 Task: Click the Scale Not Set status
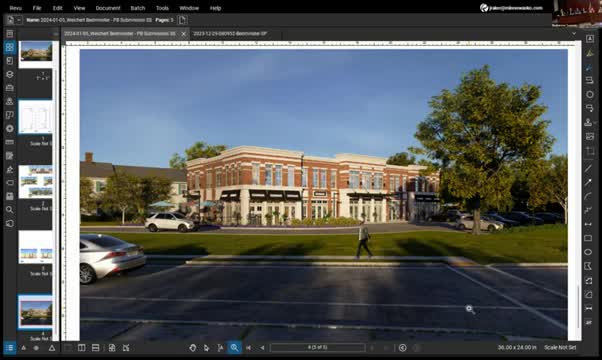click(x=560, y=347)
